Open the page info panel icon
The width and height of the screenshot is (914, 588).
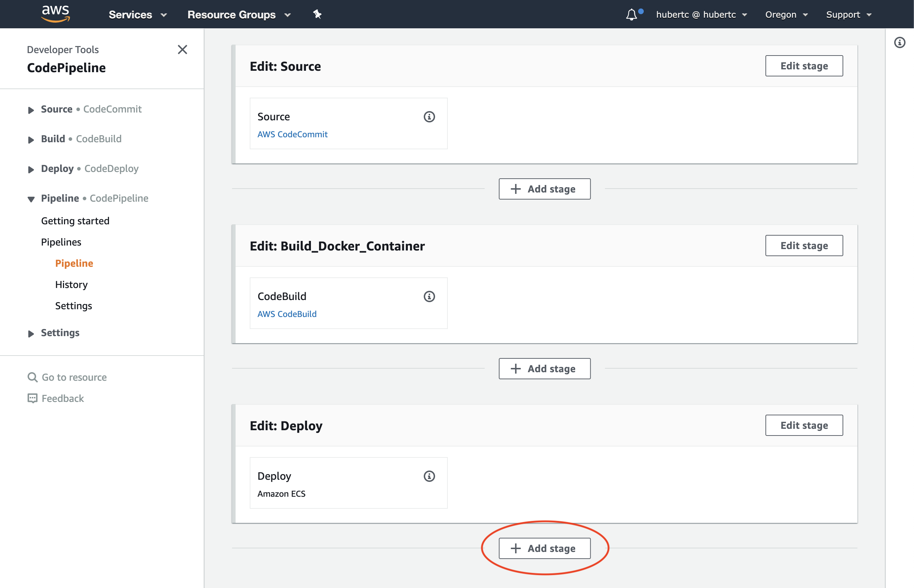pyautogui.click(x=899, y=42)
